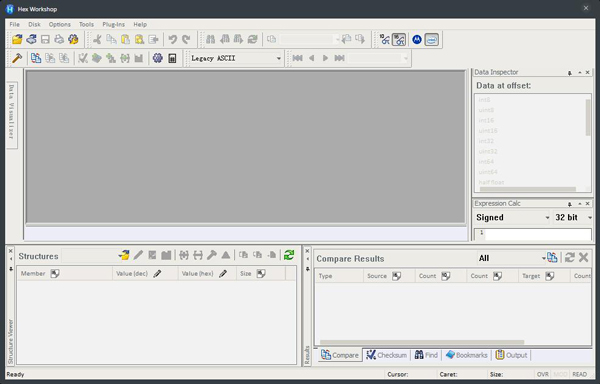Click Compare Results horizontal scrollbar
600x384 pixels.
[x=422, y=342]
